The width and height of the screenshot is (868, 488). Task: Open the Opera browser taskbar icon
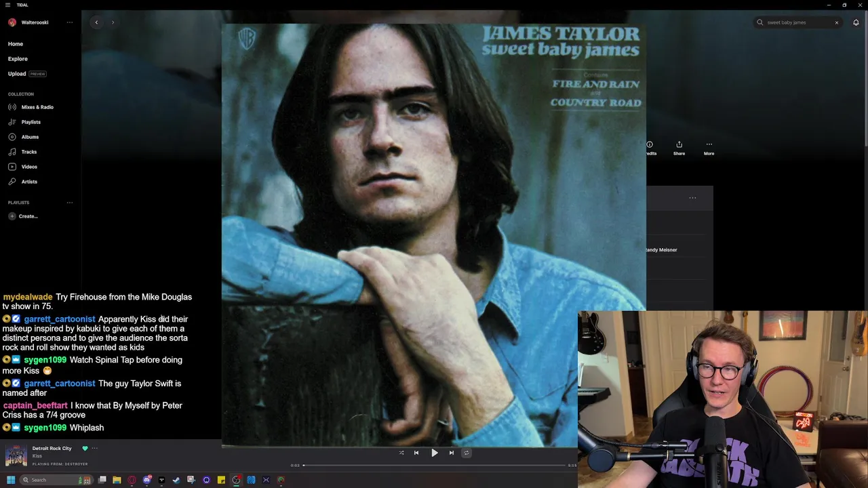coord(132,480)
